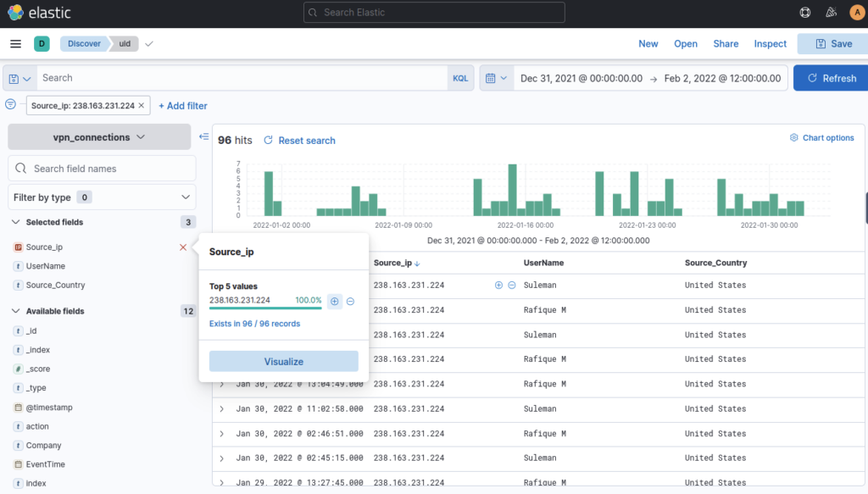Click the KQL query Search input
This screenshot has height=494, width=868.
pyautogui.click(x=242, y=78)
